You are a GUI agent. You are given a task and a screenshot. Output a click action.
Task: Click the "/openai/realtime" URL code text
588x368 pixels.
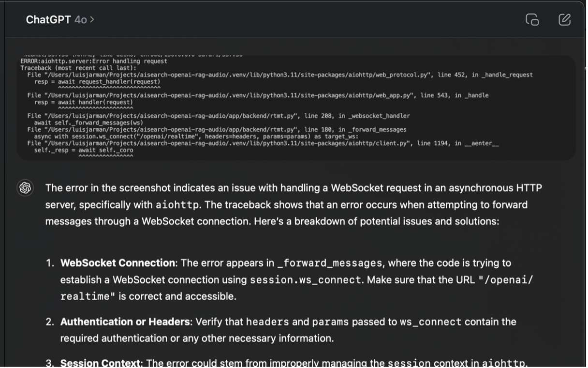pyautogui.click(x=297, y=288)
